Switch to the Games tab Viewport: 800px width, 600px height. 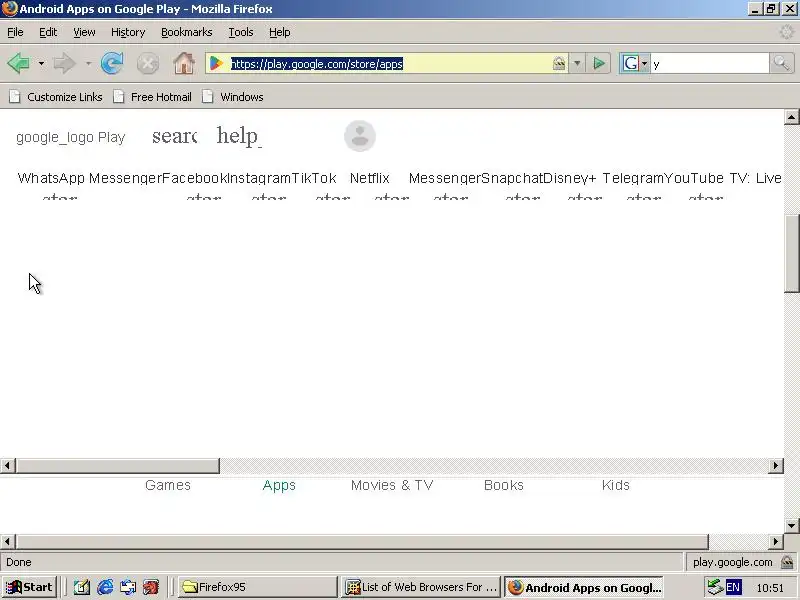coord(168,485)
